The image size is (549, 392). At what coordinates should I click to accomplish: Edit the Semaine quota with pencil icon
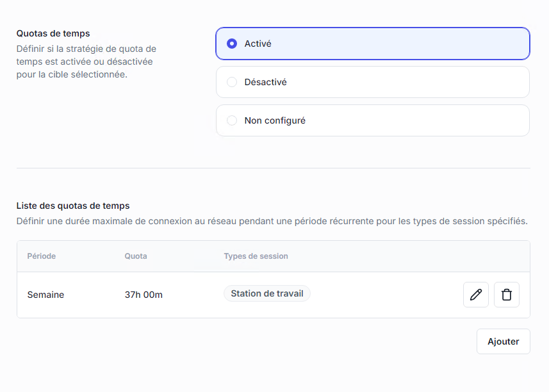[x=475, y=295]
